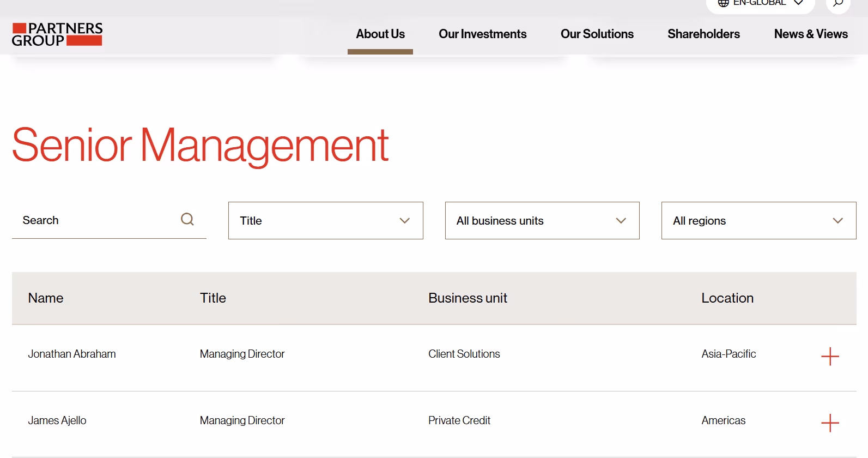Click Managing Director in James Ajello's row
The image size is (868, 458).
click(x=242, y=420)
